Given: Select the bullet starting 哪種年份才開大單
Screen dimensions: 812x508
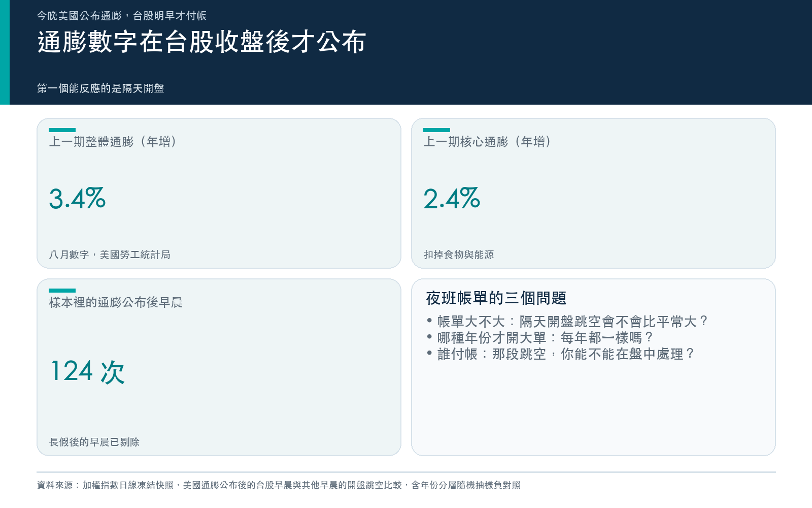Looking at the screenshot, I should (540, 338).
